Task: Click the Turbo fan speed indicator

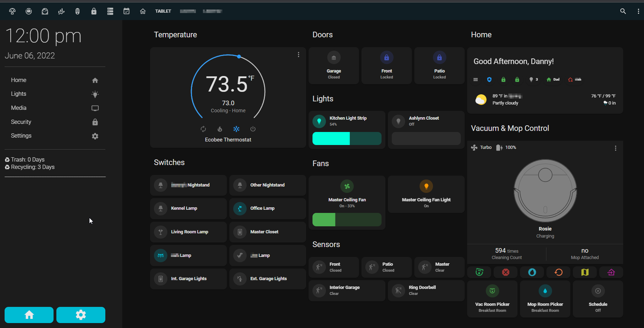Action: (481, 147)
